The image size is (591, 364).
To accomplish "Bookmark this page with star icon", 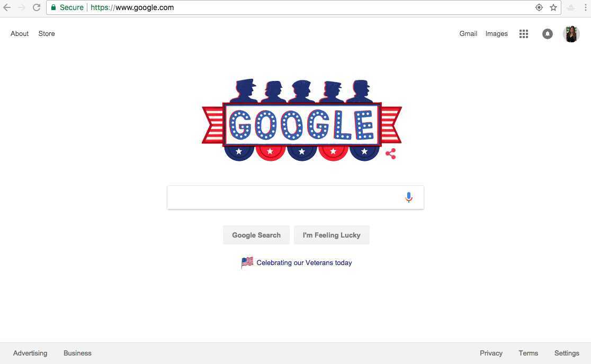I will coord(553,7).
